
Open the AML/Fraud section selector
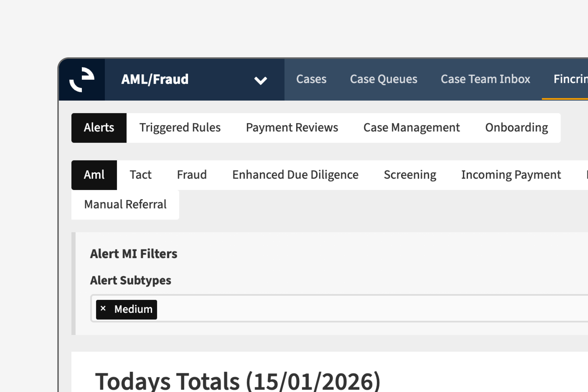pyautogui.click(x=155, y=79)
